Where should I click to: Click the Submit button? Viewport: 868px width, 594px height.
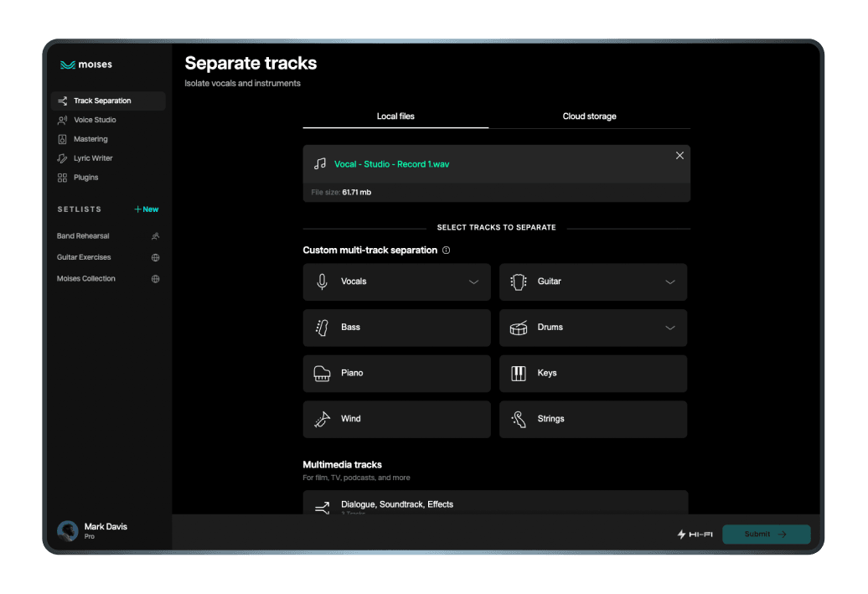766,535
